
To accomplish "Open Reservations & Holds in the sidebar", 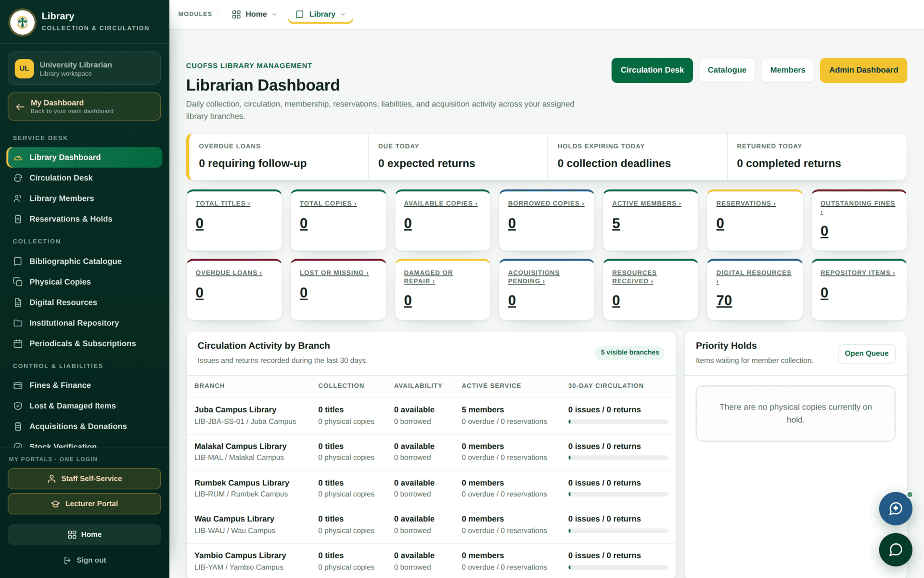I will tap(85, 219).
